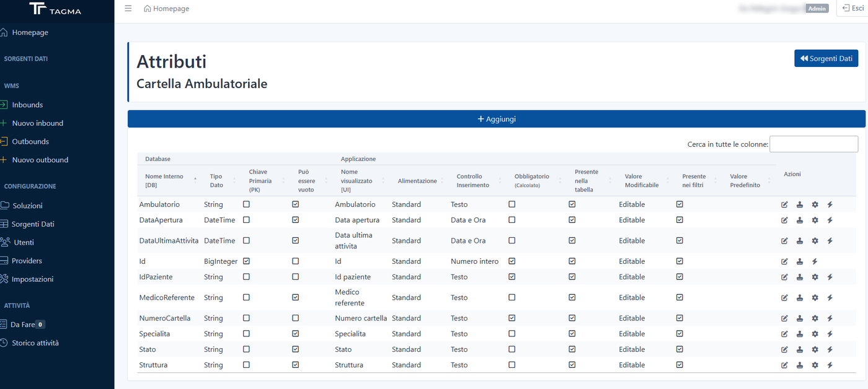Click the stamp icon in the NumeroCartella row

(800, 318)
